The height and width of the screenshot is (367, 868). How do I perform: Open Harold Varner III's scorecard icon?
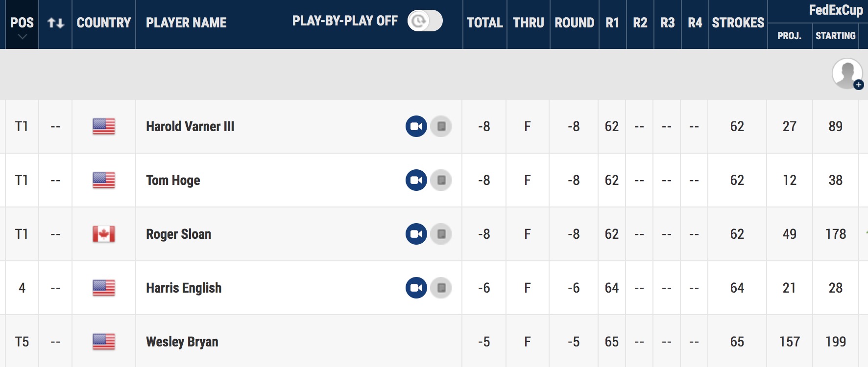(441, 126)
